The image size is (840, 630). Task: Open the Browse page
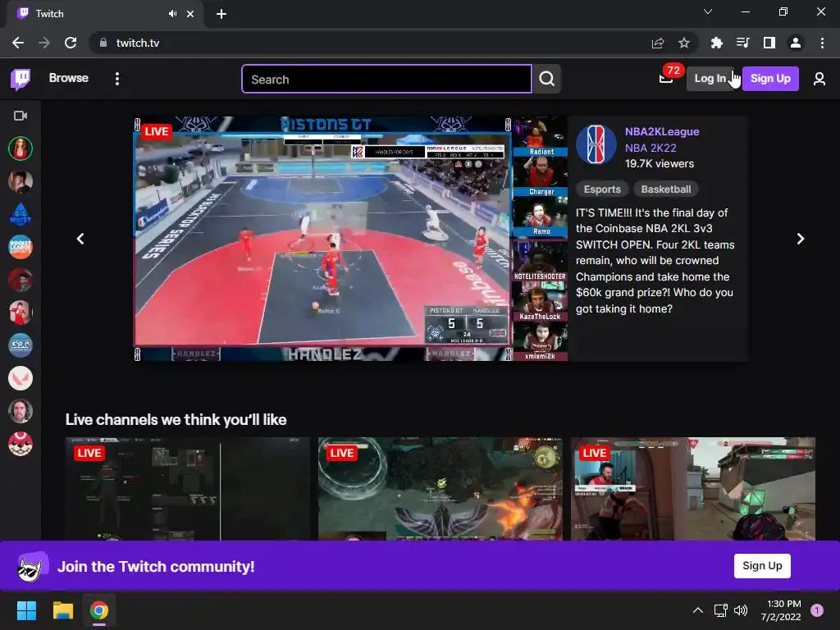(69, 78)
